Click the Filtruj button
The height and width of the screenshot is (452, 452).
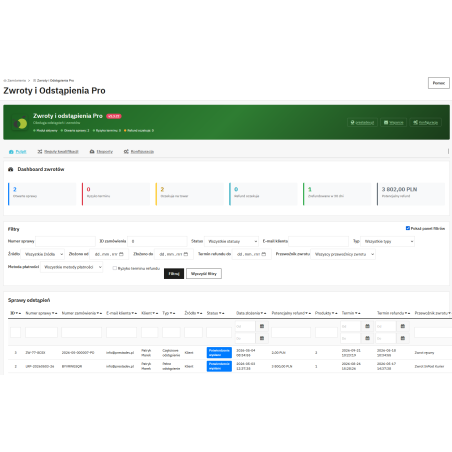pos(174,273)
